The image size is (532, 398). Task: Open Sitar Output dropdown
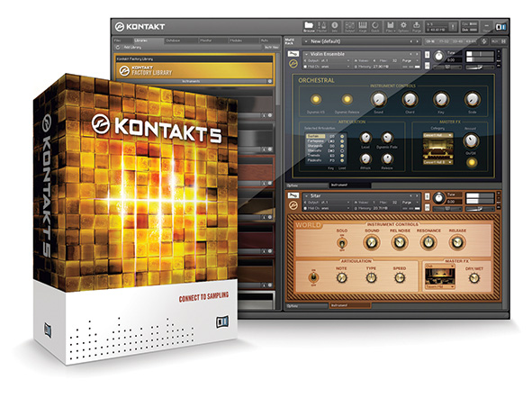(327, 203)
